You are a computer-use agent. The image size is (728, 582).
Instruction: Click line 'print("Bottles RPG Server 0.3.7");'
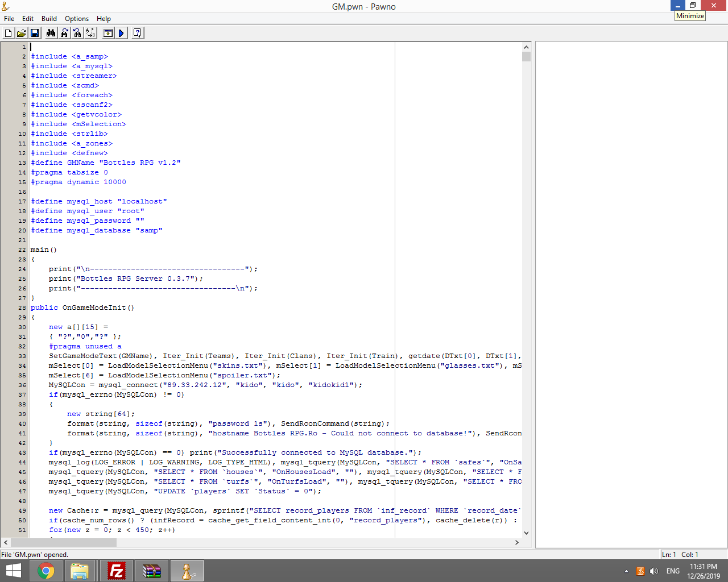point(126,278)
